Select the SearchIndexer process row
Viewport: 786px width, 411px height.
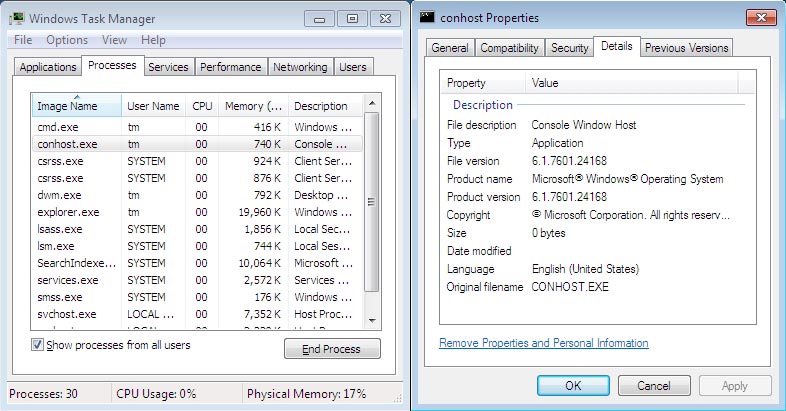pyautogui.click(x=197, y=263)
